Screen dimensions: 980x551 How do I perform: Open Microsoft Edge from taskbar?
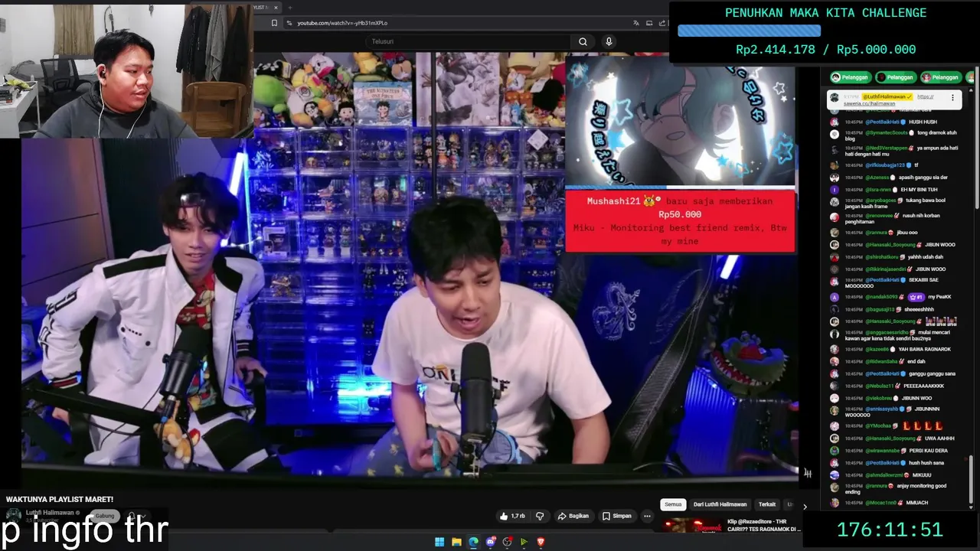point(473,542)
